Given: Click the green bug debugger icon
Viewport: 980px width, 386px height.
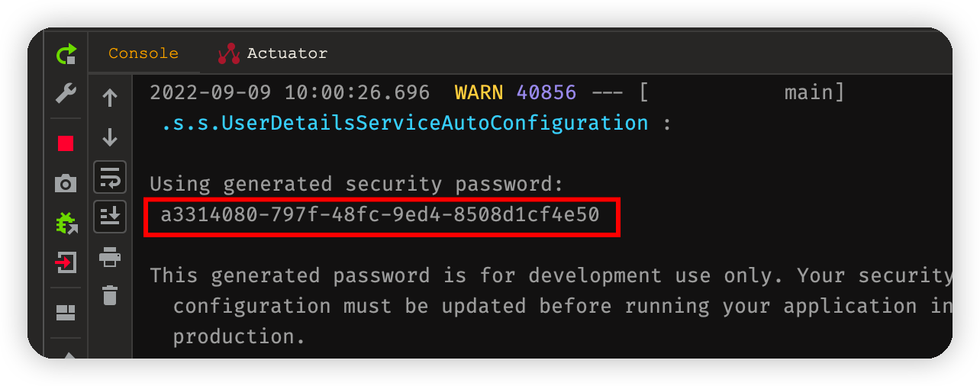Looking at the screenshot, I should tap(66, 223).
